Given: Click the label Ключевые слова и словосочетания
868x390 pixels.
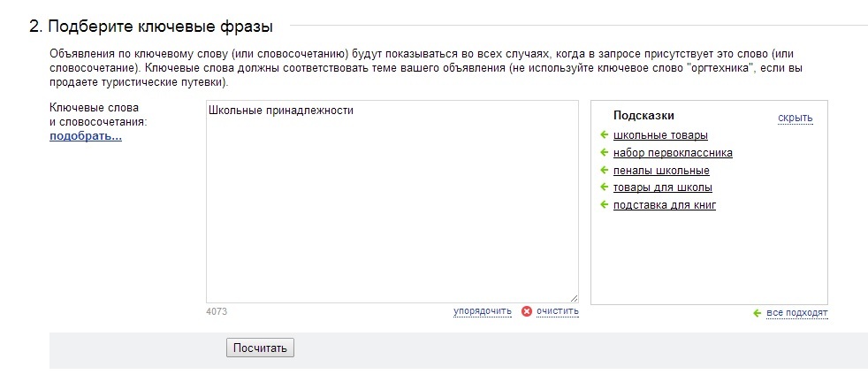Looking at the screenshot, I should pyautogui.click(x=98, y=115).
